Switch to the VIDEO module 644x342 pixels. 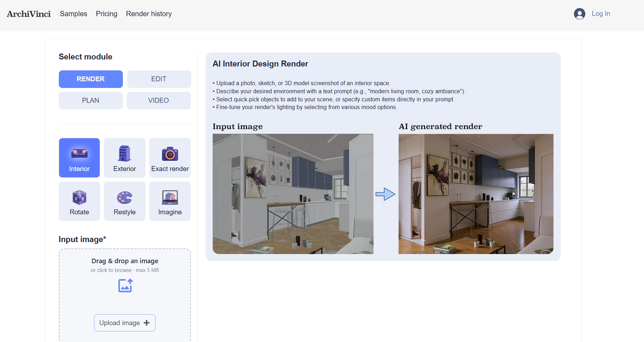(159, 101)
